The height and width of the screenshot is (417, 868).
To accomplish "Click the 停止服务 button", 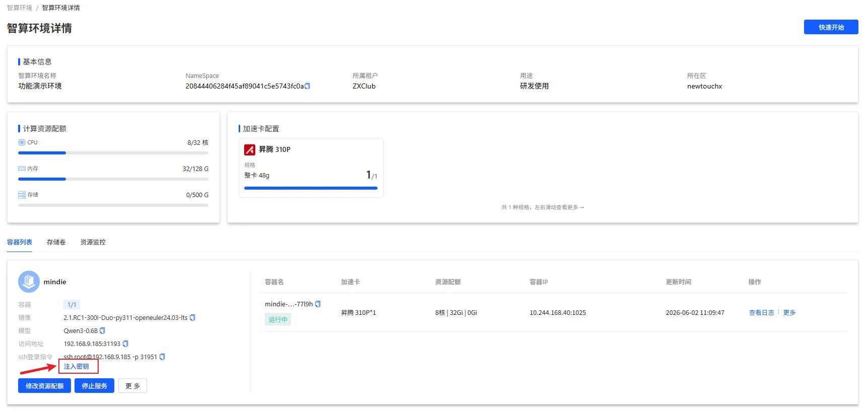I will 94,386.
